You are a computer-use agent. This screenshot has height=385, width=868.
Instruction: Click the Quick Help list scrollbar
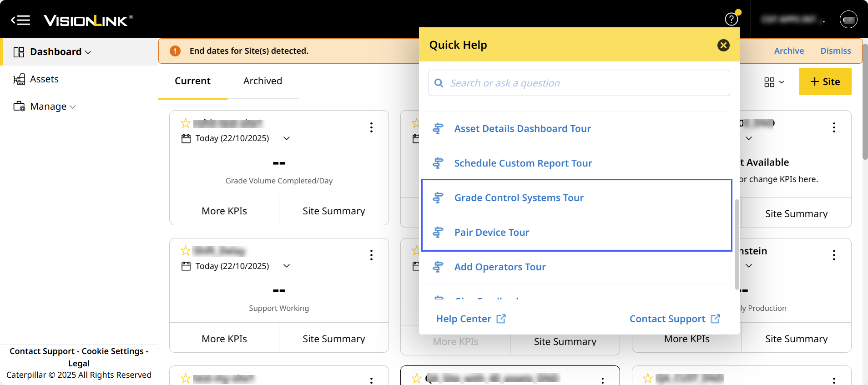pos(737,243)
